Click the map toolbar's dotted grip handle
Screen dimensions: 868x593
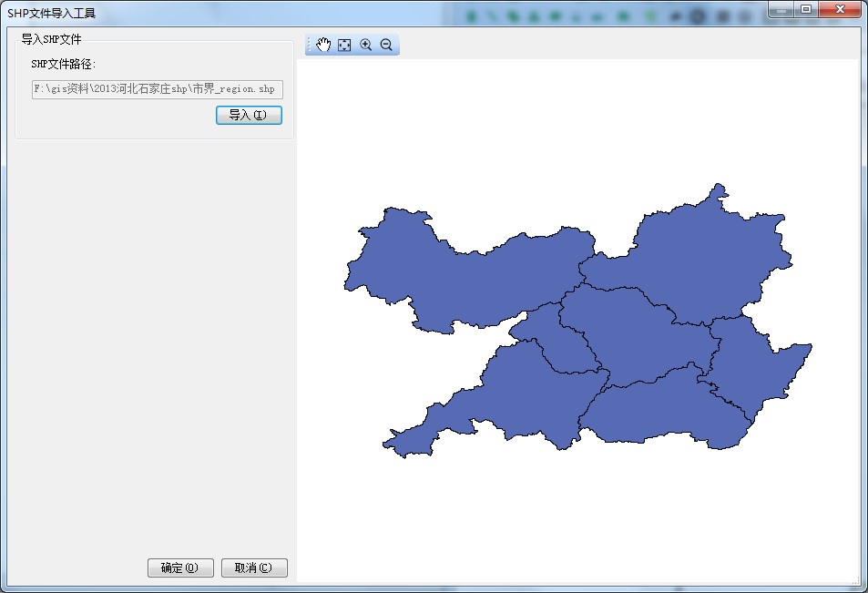(310, 46)
